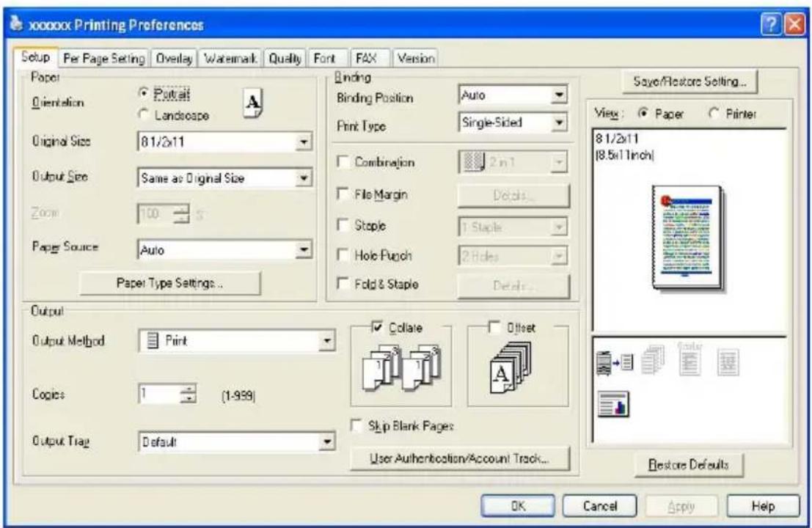Decrease copies with the down arrow
Image resolution: width=812 pixels, height=528 pixels.
tap(189, 399)
